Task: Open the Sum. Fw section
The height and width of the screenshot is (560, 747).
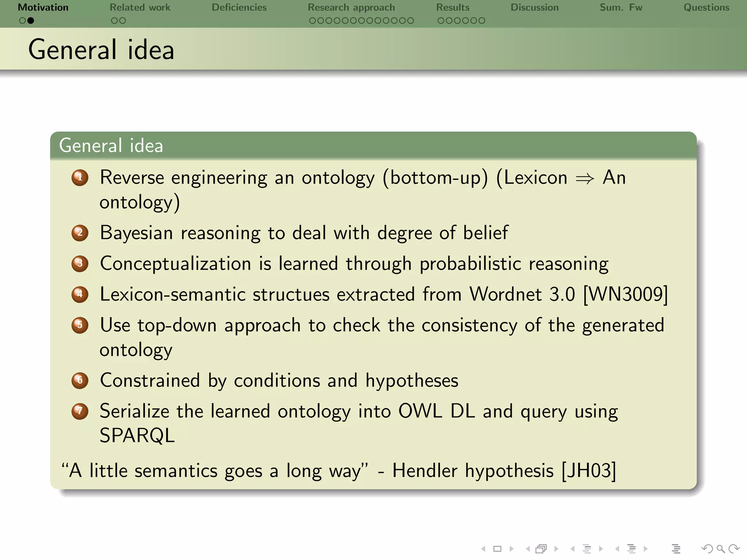Action: tap(621, 7)
